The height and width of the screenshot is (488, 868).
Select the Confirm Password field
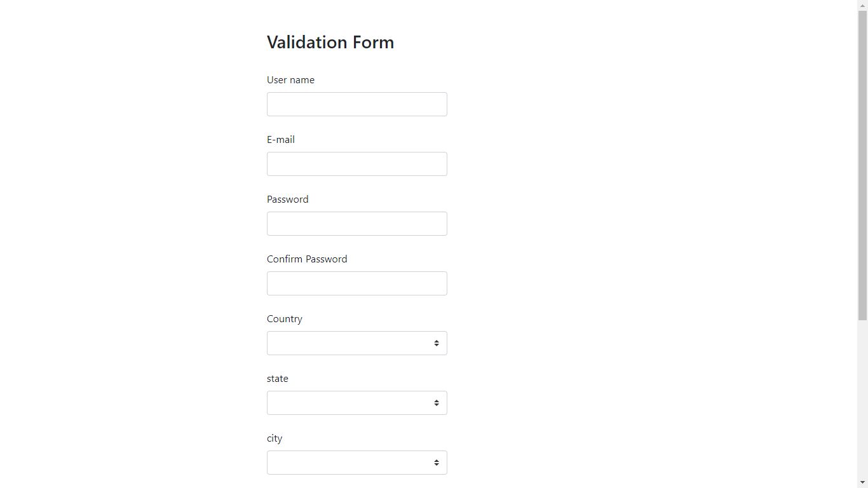pyautogui.click(x=356, y=283)
